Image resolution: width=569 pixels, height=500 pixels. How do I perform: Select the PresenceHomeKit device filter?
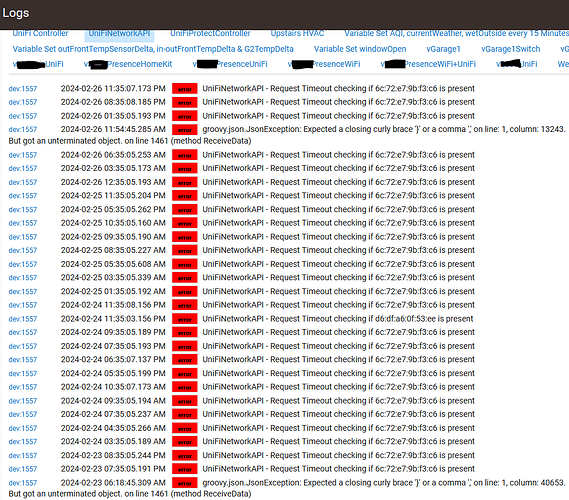point(128,64)
